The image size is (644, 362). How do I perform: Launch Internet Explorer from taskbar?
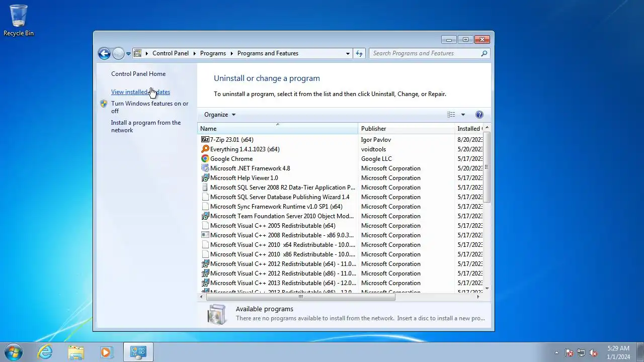click(x=45, y=352)
